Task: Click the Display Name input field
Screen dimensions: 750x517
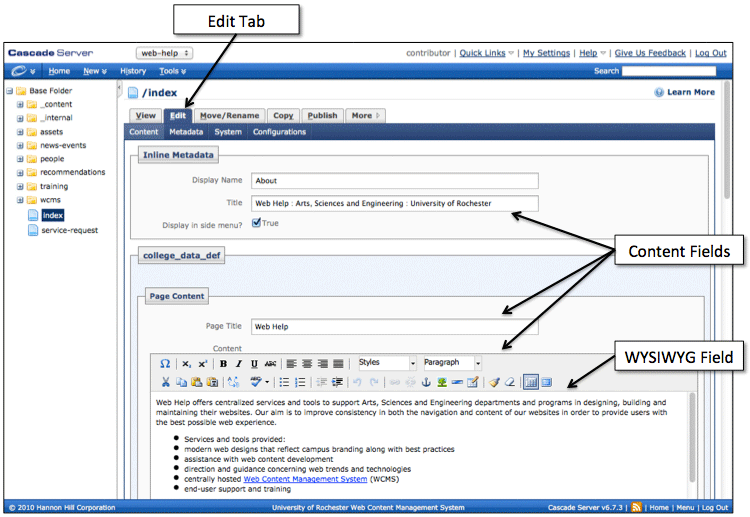Action: [x=395, y=181]
